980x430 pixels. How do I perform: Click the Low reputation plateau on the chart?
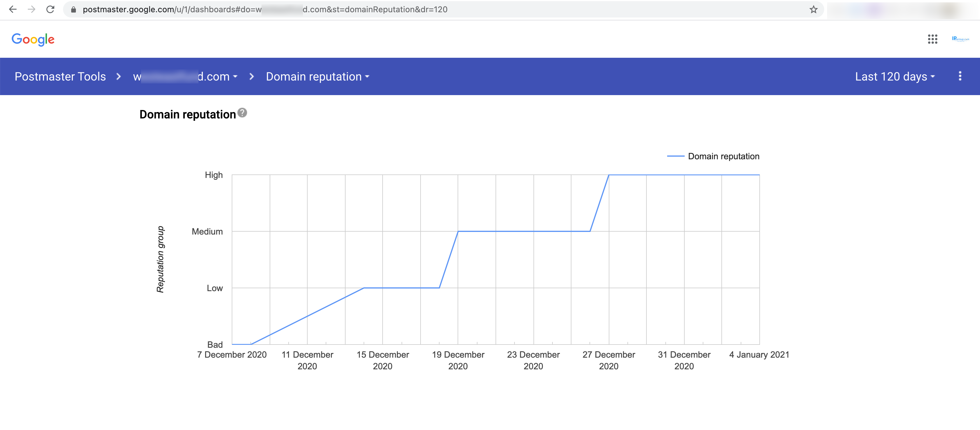coord(401,288)
